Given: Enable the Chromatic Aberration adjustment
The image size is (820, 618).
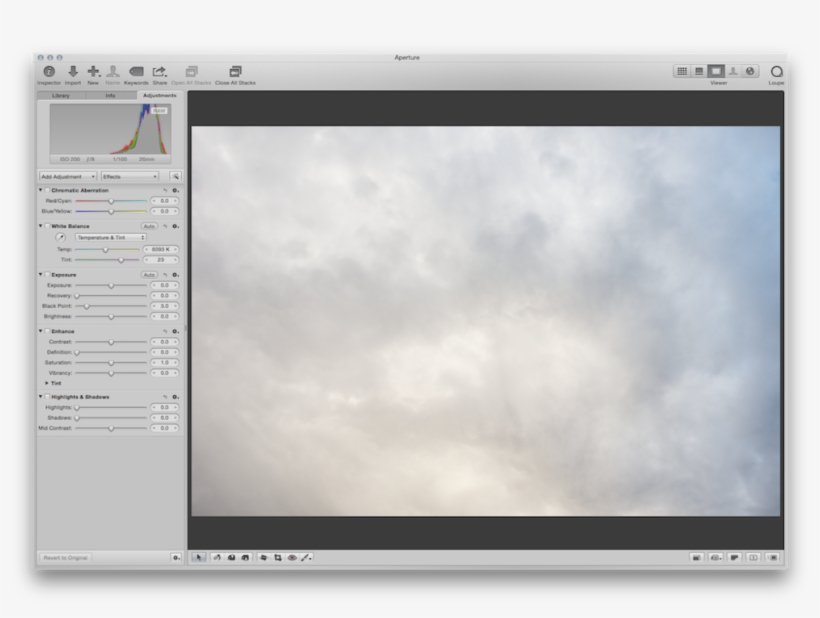Looking at the screenshot, I should (x=46, y=189).
